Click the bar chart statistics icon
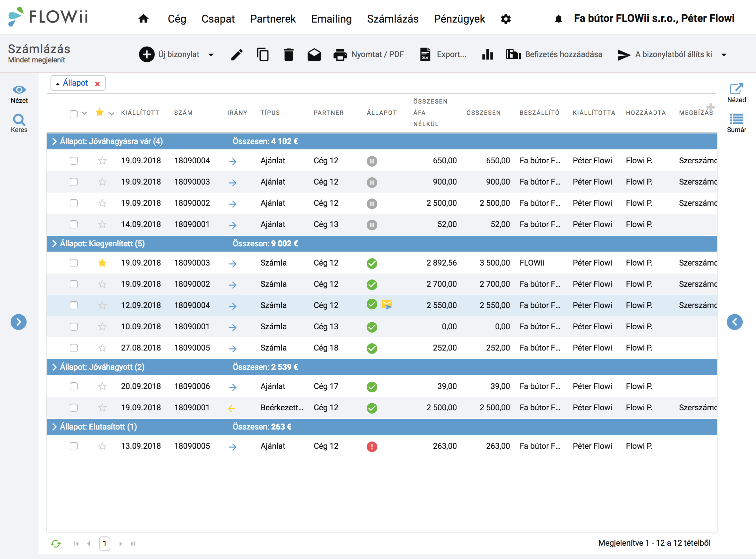 (488, 54)
